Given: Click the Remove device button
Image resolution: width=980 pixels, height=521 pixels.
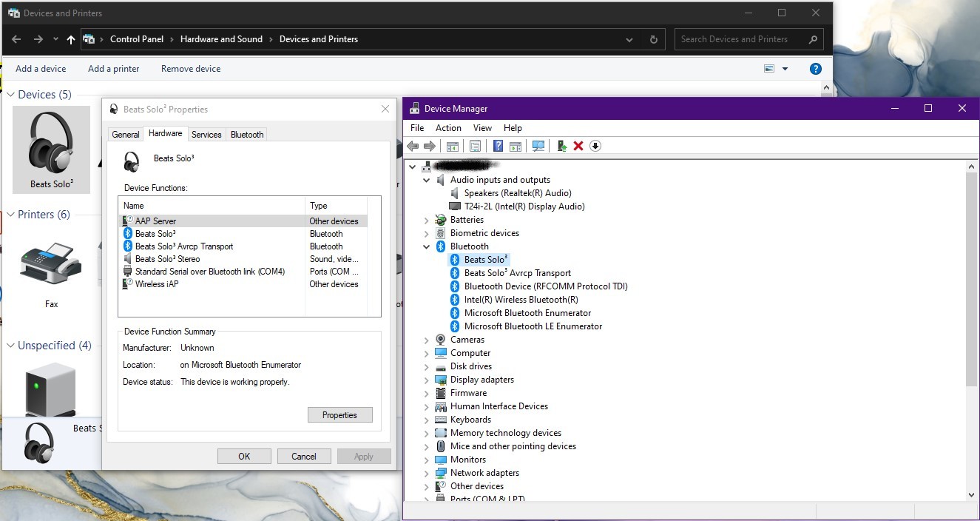Looking at the screenshot, I should [191, 69].
